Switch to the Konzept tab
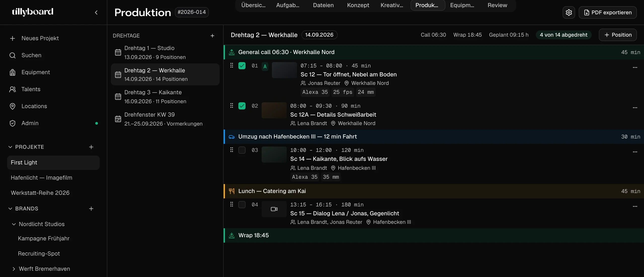 (358, 5)
